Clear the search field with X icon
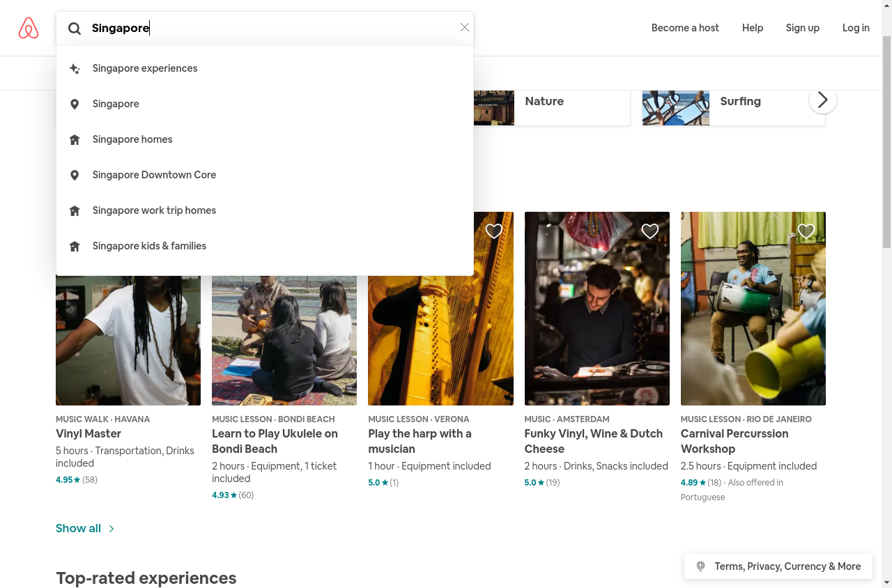The image size is (892, 588). point(465,27)
